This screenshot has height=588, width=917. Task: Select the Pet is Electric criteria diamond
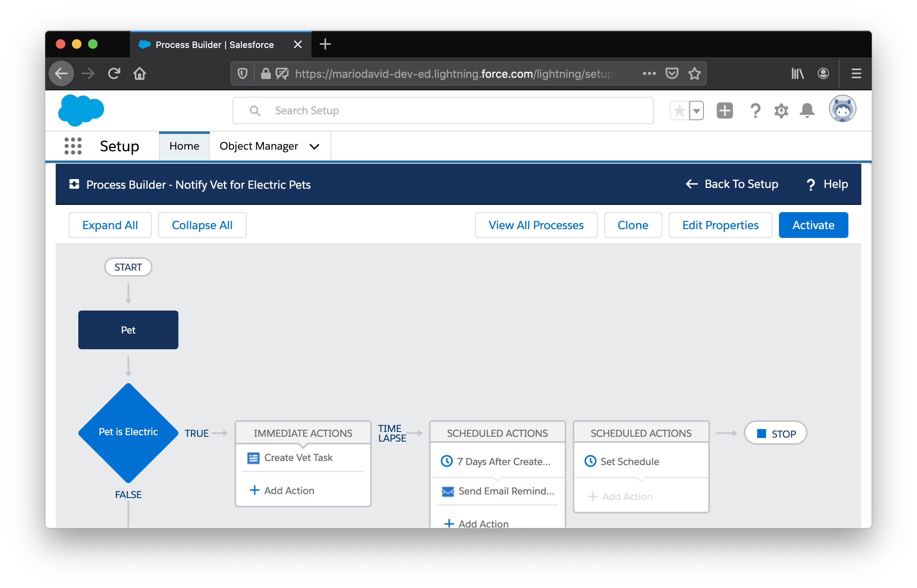click(128, 433)
